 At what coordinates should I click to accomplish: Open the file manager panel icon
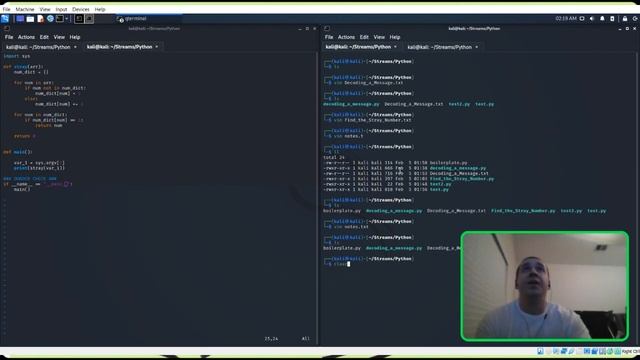click(30, 18)
